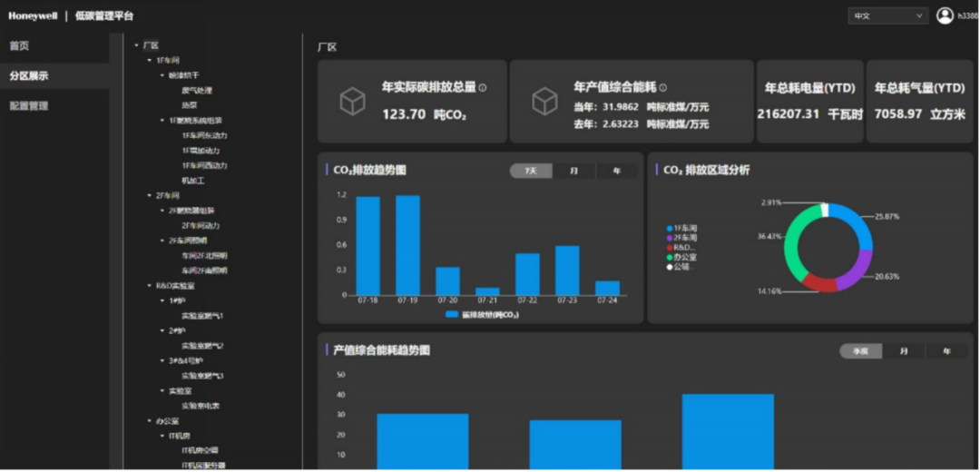This screenshot has height=472, width=980.
Task: Click the info icon beside 年实际碳排放总量
Action: pyautogui.click(x=483, y=88)
